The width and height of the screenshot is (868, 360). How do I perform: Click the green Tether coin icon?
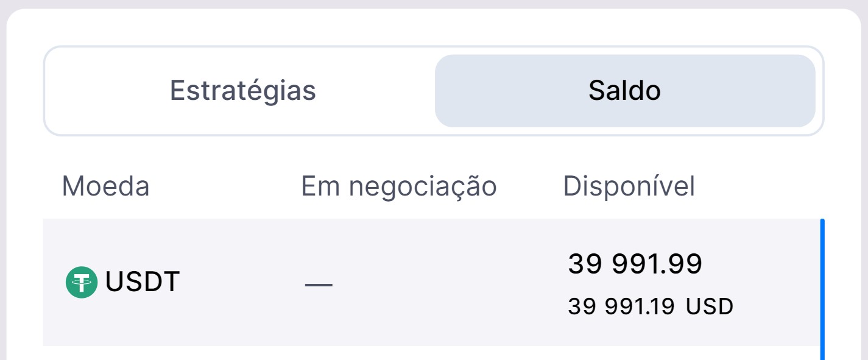pyautogui.click(x=82, y=283)
